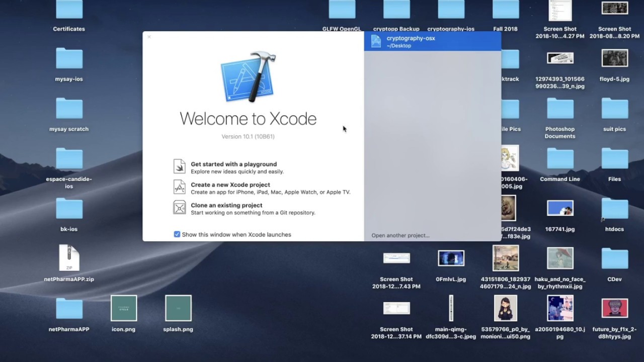
Task: Select the Files folder
Action: coord(615,158)
